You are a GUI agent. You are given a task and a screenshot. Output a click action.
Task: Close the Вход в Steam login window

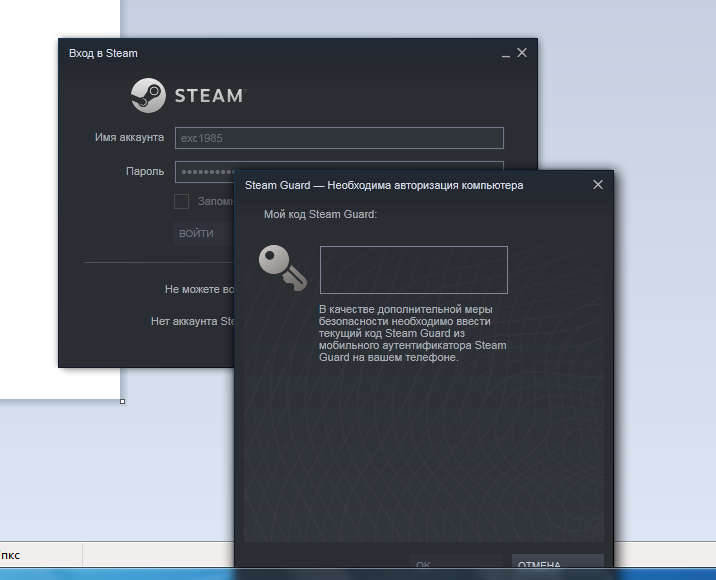(522, 53)
